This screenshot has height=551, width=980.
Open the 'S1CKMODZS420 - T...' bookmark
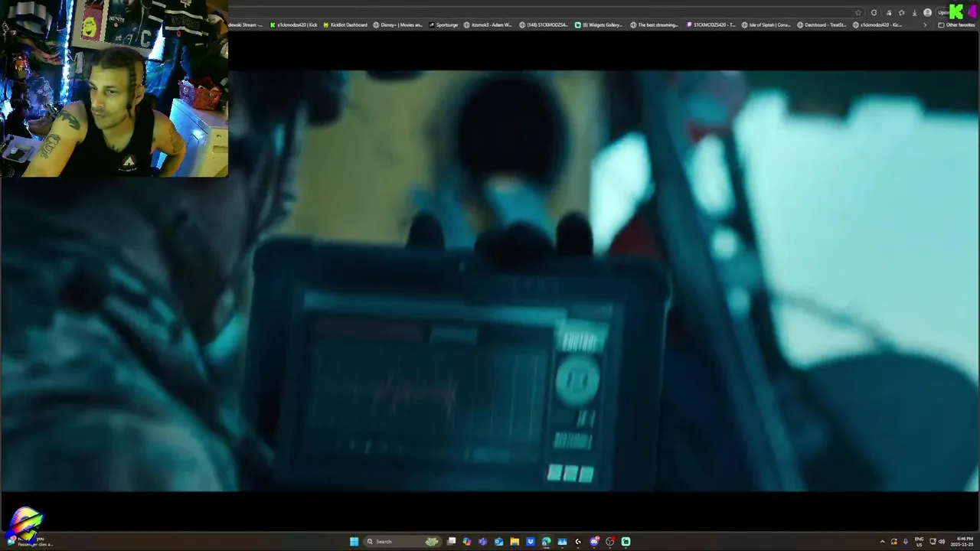711,24
